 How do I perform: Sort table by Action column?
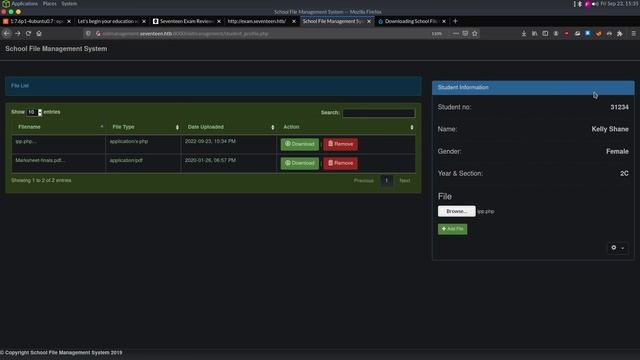(346, 127)
